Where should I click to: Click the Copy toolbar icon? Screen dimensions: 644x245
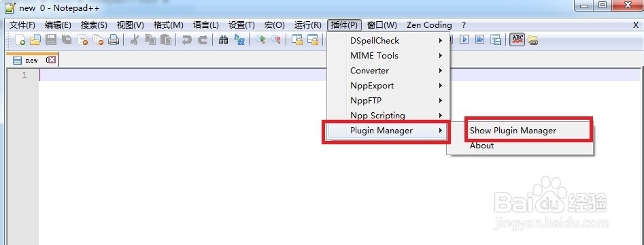pyautogui.click(x=150, y=40)
